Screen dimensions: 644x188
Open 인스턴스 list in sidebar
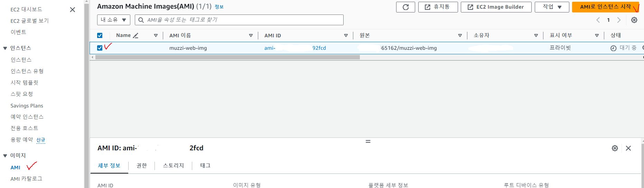pos(21,59)
